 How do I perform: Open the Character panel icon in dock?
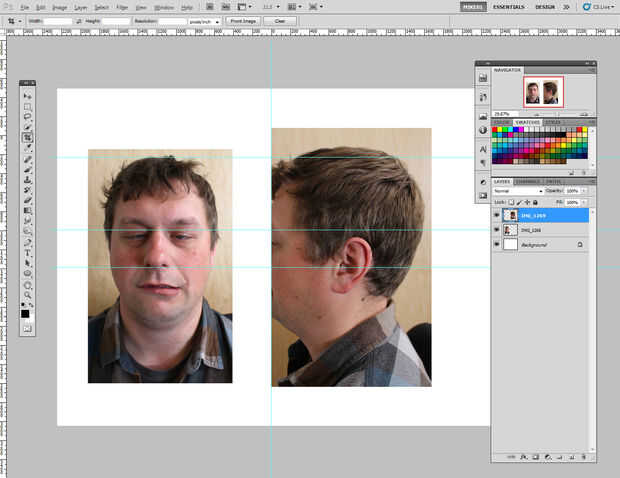coord(482,148)
